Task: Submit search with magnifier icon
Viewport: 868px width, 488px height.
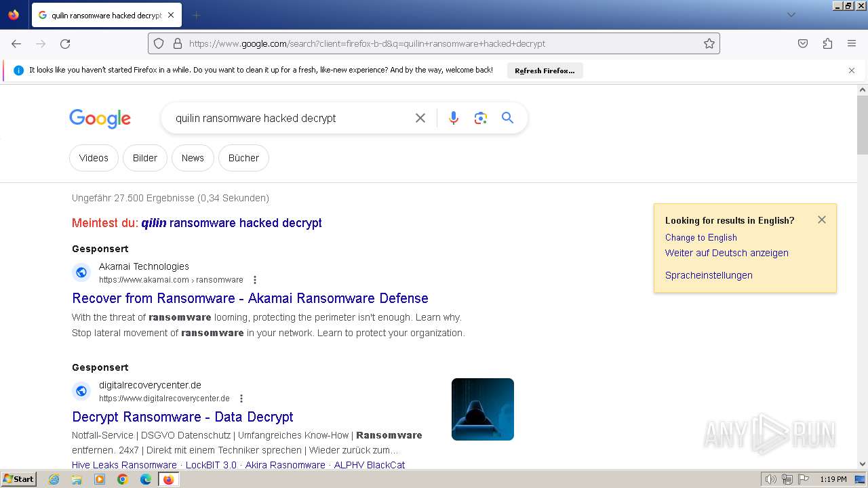Action: pyautogui.click(x=507, y=118)
